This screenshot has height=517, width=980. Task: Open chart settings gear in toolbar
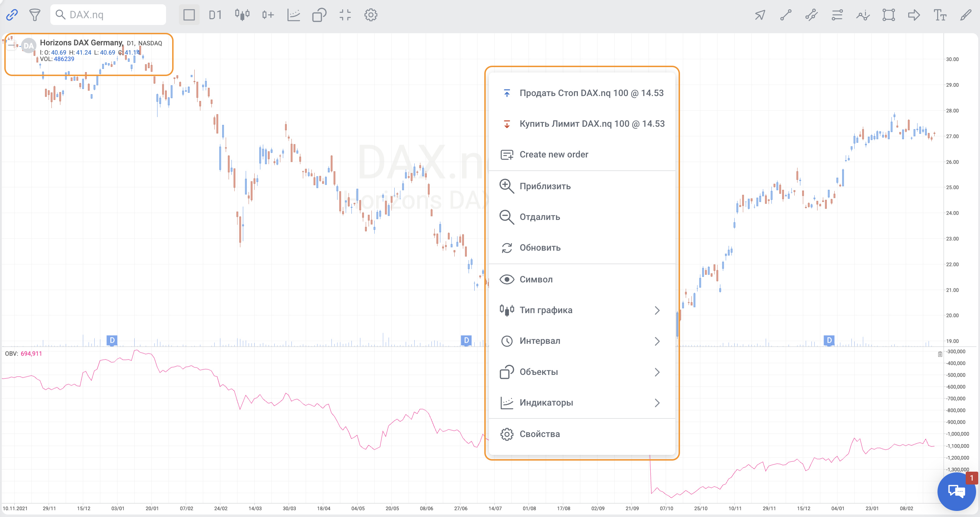point(371,15)
